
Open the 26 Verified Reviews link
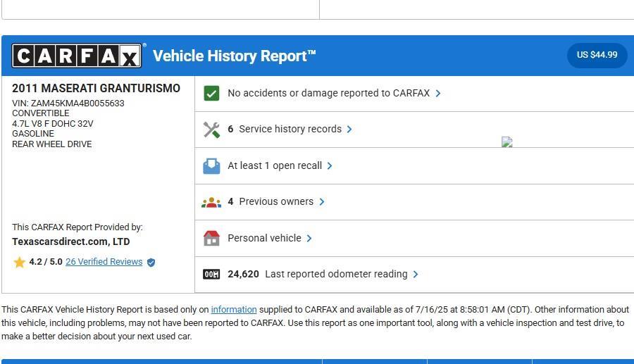[104, 262]
